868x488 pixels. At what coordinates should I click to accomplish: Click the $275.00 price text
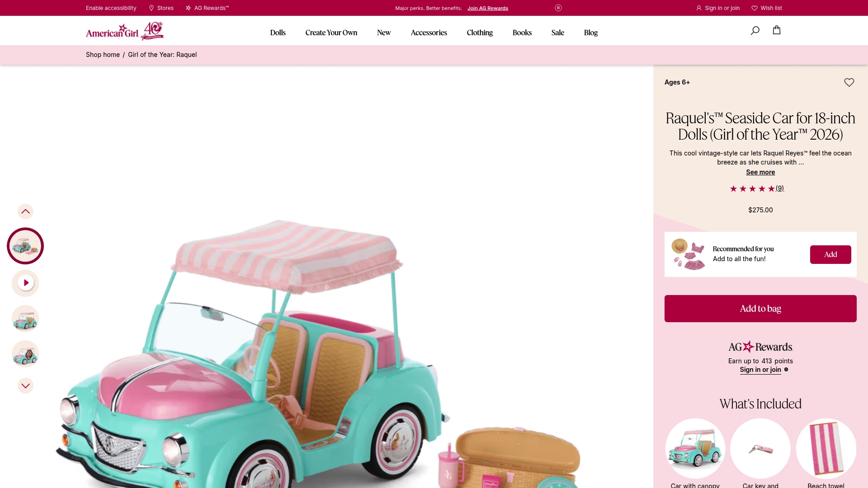[760, 210]
